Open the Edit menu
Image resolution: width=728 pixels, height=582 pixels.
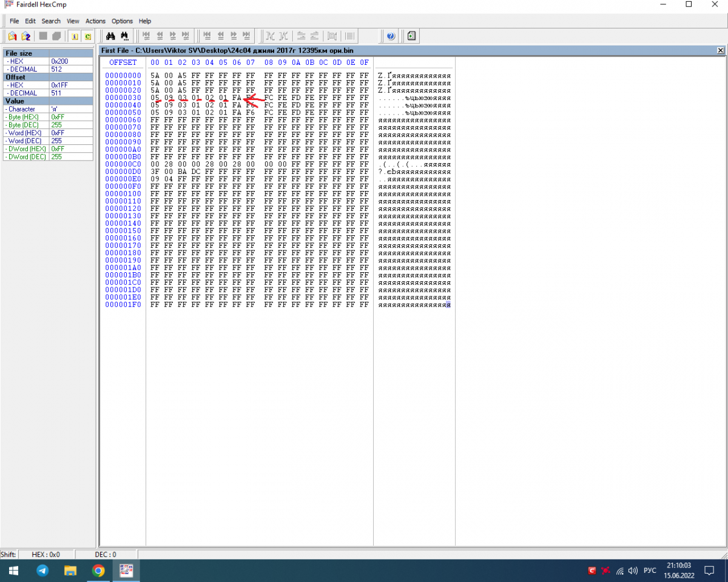pyautogui.click(x=30, y=21)
